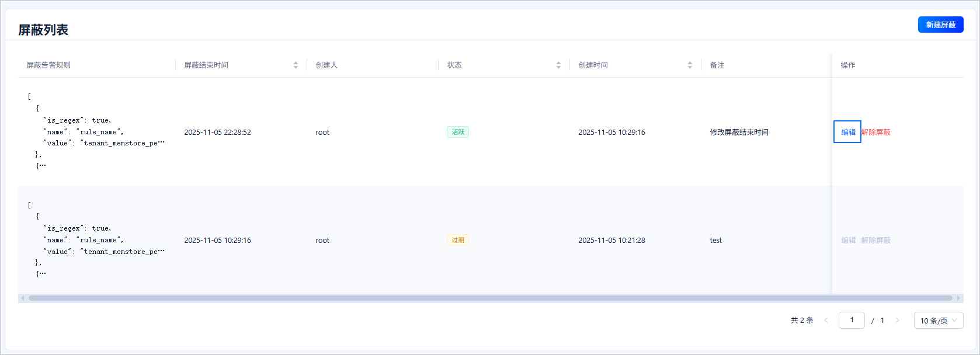This screenshot has height=355, width=980.
Task: Click 解除屏蔽 in the expired row
Action: coord(876,240)
